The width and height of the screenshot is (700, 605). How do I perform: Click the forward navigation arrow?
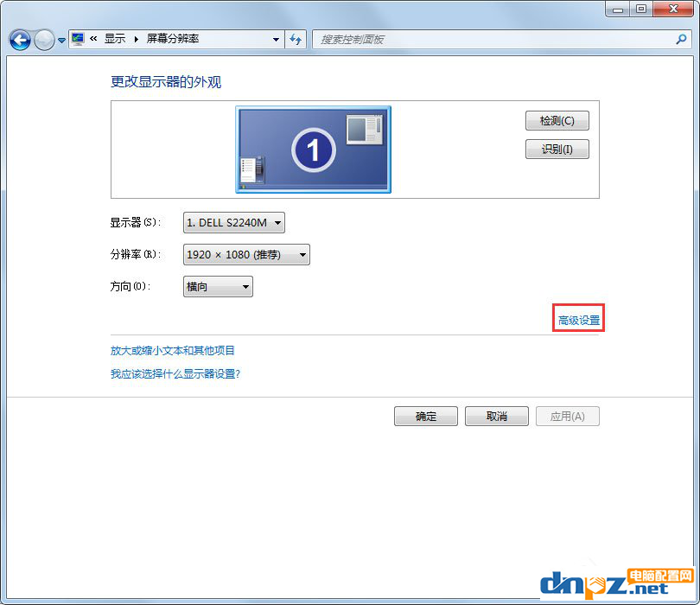[43, 40]
